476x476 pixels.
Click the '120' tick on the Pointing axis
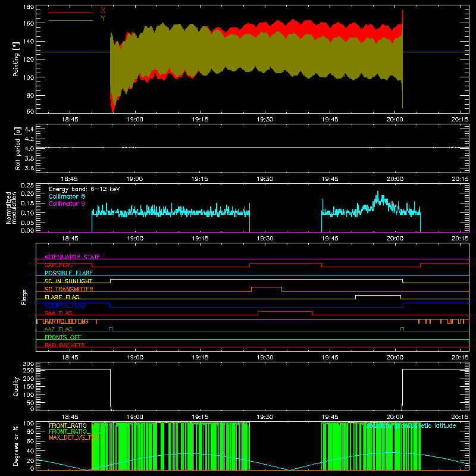pyautogui.click(x=29, y=59)
